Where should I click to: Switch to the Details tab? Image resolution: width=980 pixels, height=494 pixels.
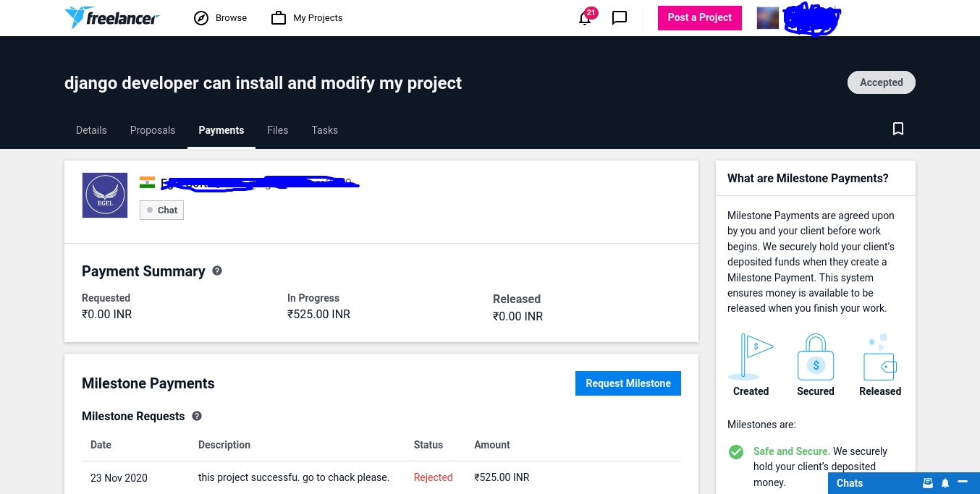click(x=91, y=130)
